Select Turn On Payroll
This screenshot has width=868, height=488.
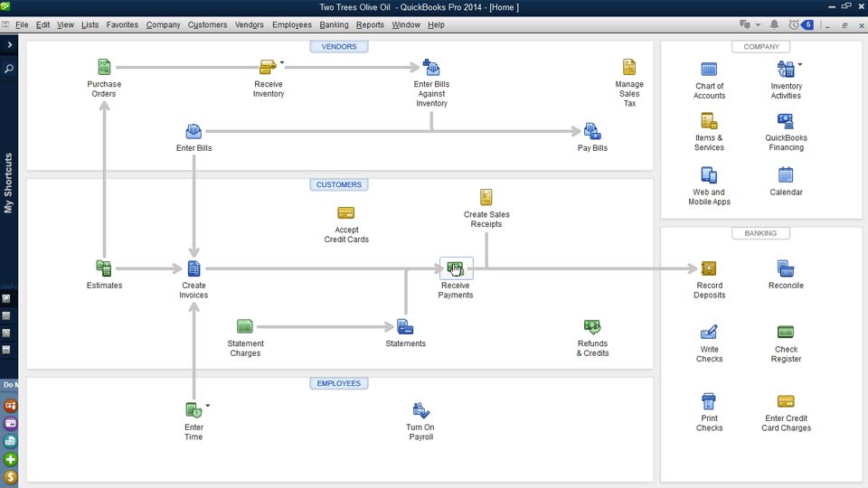[420, 410]
